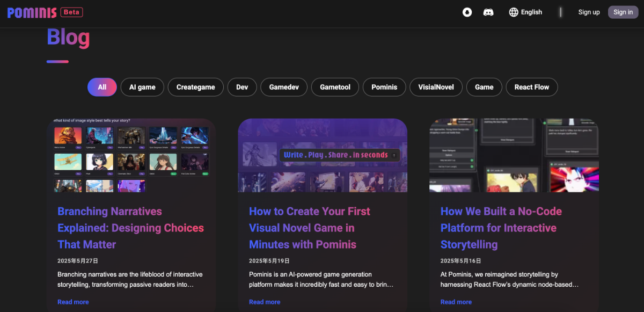This screenshot has height=312, width=644.
Task: Click the Blog page heading
Action: 68,38
